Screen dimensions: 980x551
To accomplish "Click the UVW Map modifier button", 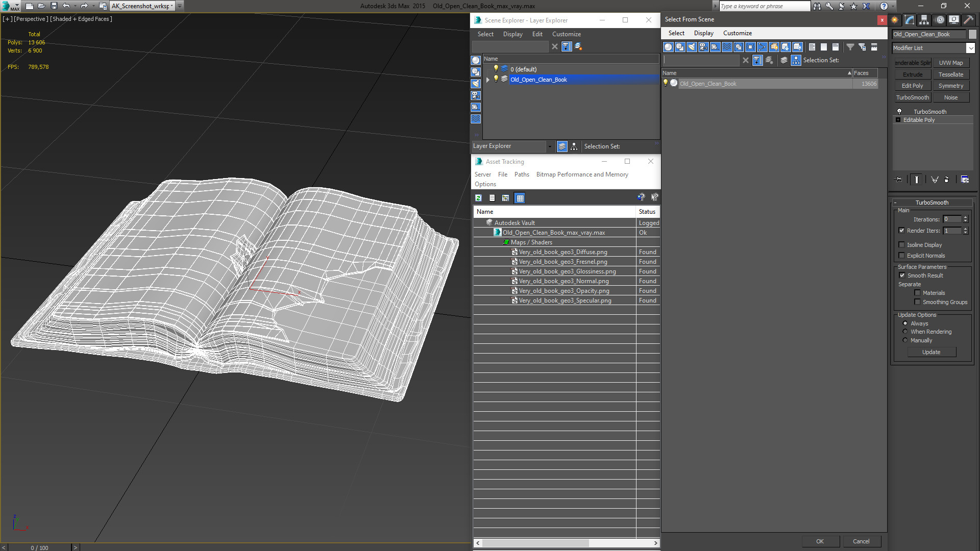I will tap(950, 63).
